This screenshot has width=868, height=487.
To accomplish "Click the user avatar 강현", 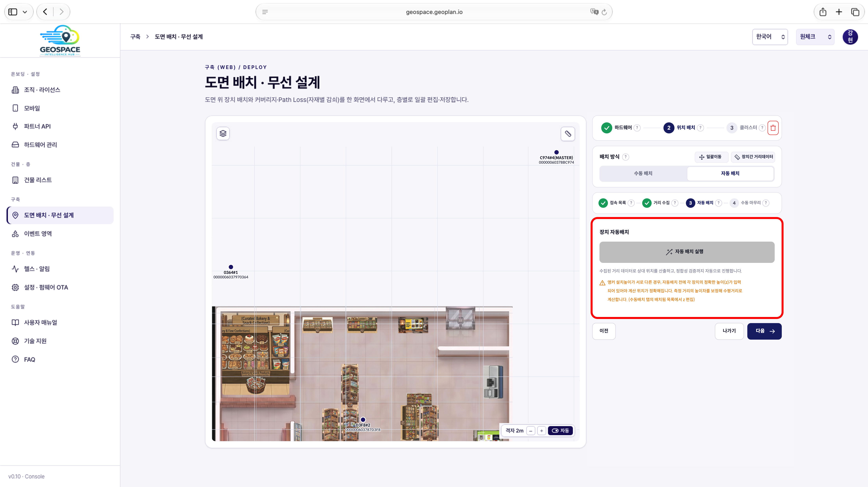I will 850,37.
